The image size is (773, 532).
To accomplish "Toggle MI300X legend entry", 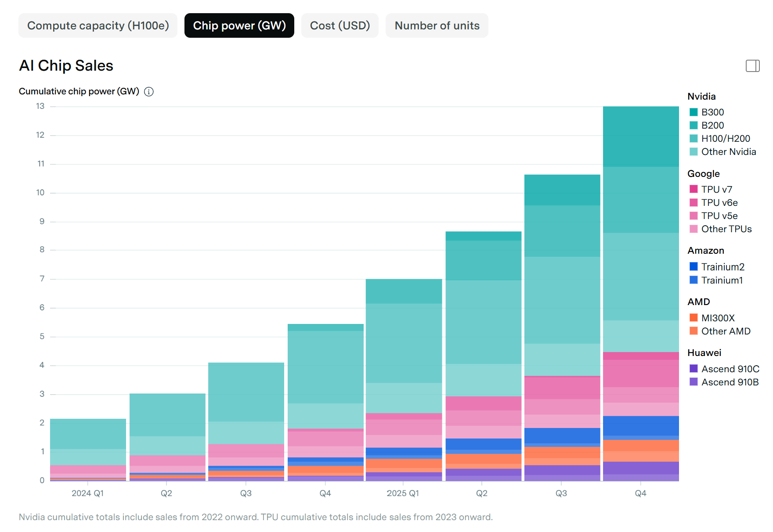I will click(717, 318).
